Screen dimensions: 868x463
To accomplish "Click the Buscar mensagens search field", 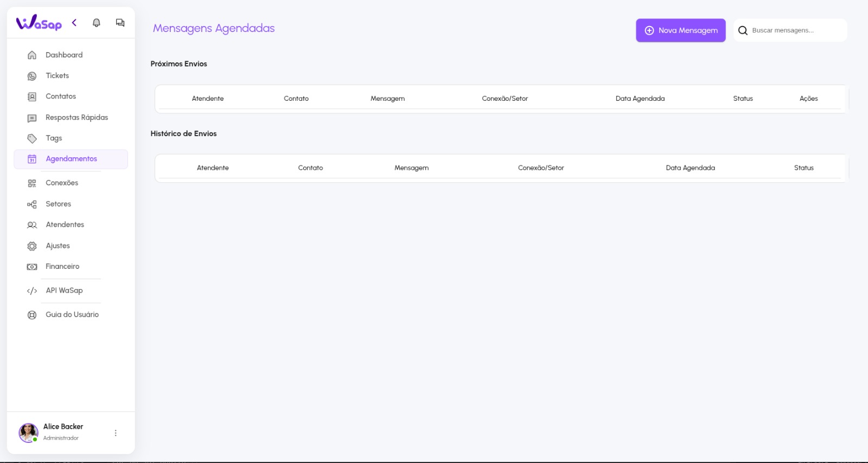I will pos(795,30).
